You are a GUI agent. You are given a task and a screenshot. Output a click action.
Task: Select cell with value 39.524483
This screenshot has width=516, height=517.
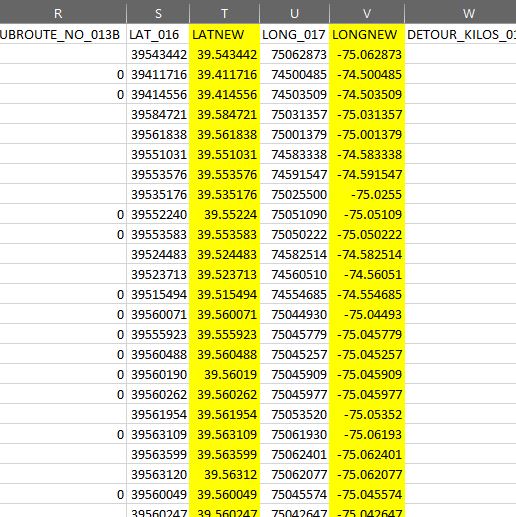(x=224, y=254)
